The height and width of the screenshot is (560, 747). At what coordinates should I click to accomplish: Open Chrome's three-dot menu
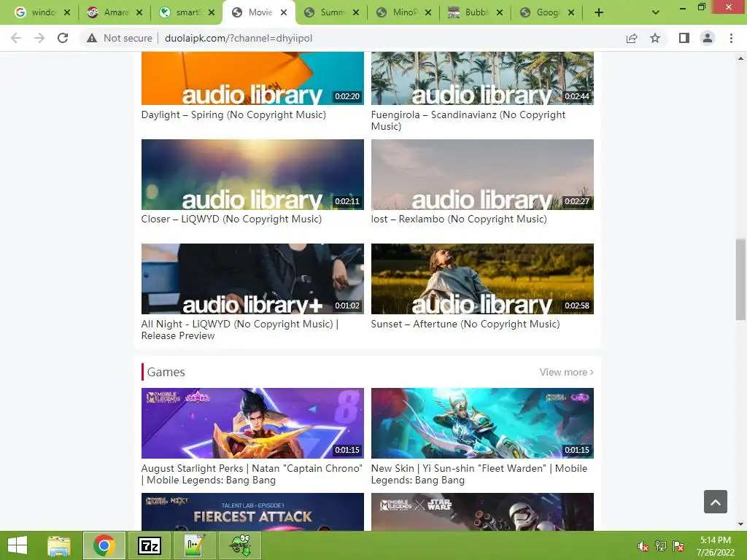(731, 38)
